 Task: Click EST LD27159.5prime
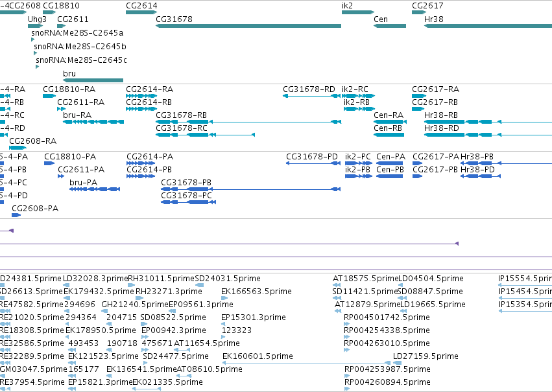(x=426, y=356)
